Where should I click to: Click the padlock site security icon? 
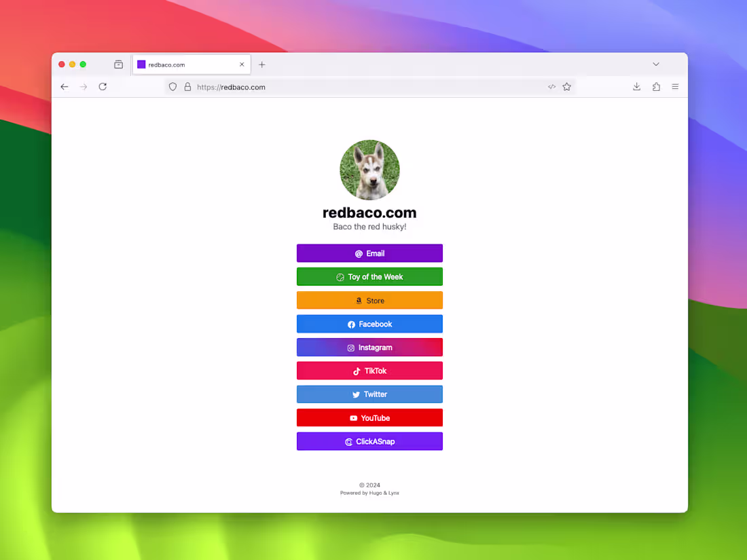pyautogui.click(x=187, y=87)
